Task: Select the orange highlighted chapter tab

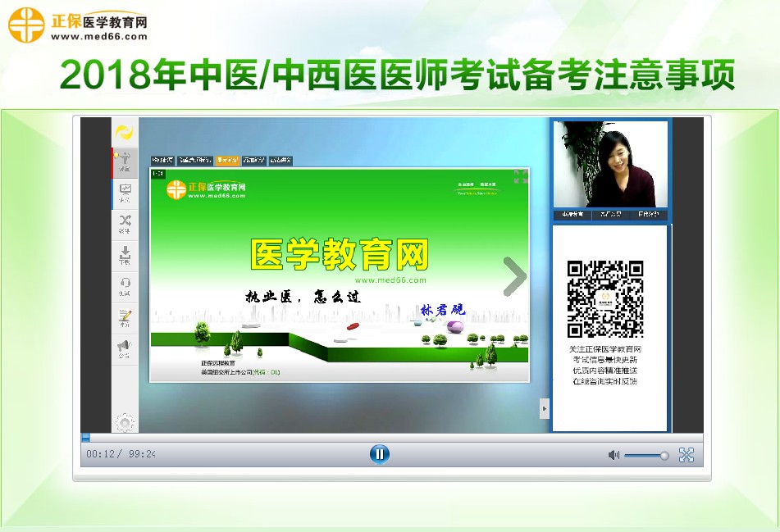Action: [x=228, y=161]
